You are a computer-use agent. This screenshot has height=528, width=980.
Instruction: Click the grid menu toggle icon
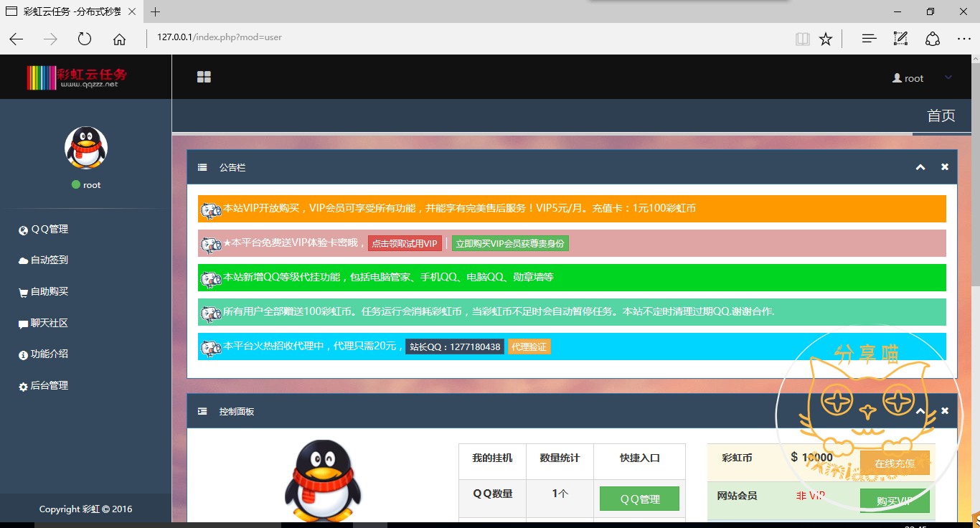tap(204, 77)
